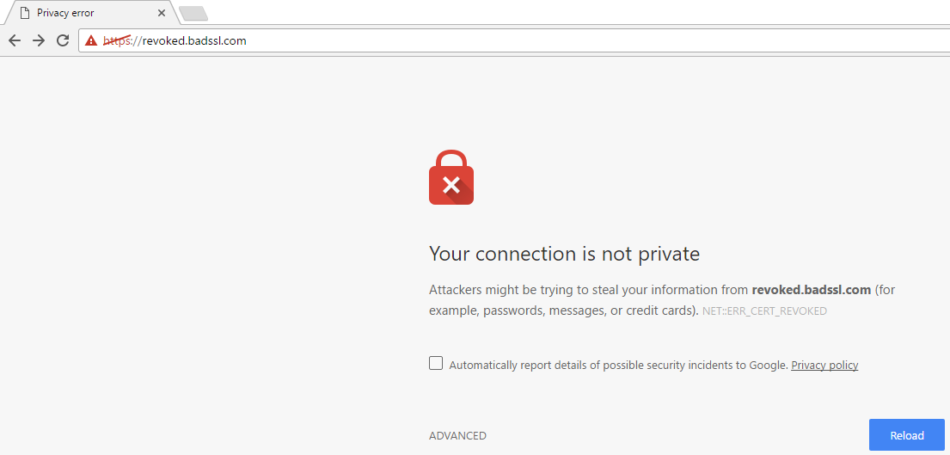
Task: Enable automatic security incident reporting checkbox
Action: pyautogui.click(x=436, y=364)
